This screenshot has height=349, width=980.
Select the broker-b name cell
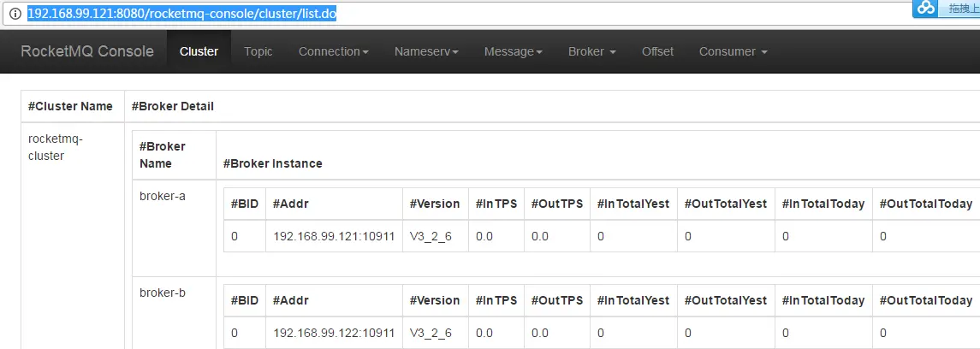163,293
